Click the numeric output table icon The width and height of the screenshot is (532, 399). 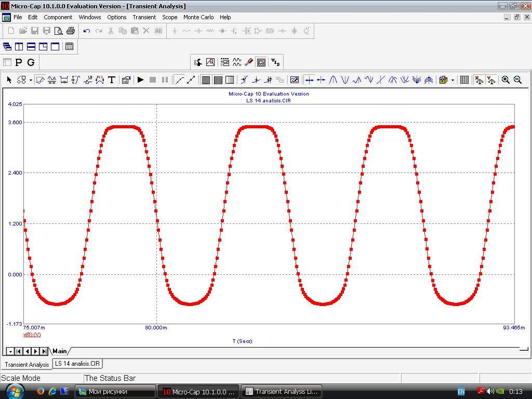click(464, 80)
